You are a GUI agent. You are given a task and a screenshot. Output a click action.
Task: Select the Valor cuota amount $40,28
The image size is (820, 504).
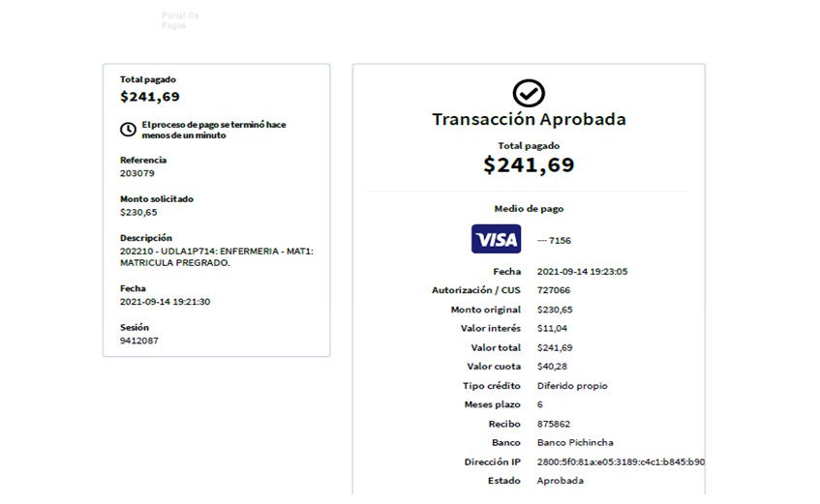pyautogui.click(x=554, y=367)
